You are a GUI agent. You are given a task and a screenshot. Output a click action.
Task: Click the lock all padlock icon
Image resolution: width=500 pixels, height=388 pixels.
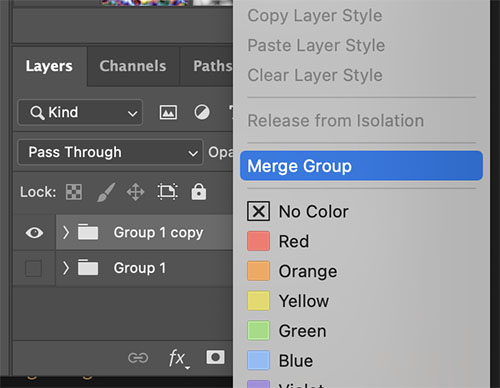tap(199, 192)
